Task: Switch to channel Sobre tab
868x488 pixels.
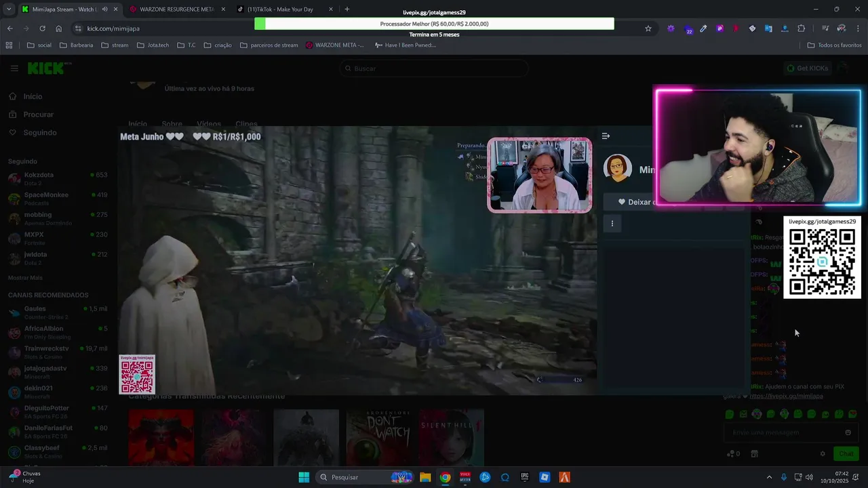Action: click(172, 124)
